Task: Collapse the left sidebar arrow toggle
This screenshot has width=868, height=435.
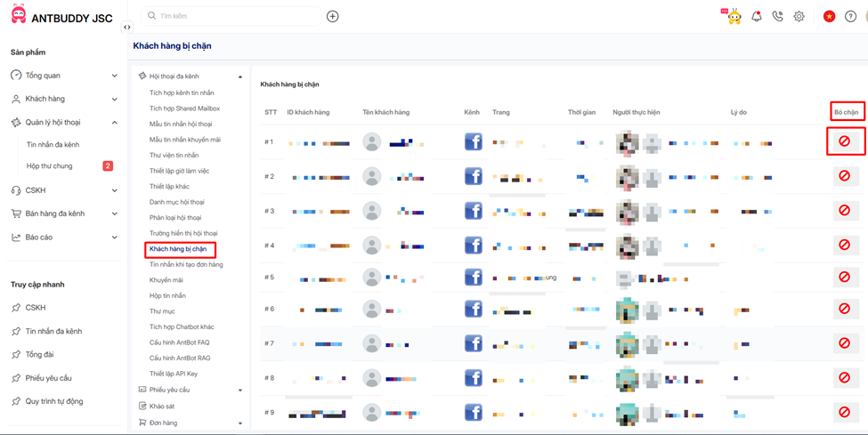Action: point(127,27)
